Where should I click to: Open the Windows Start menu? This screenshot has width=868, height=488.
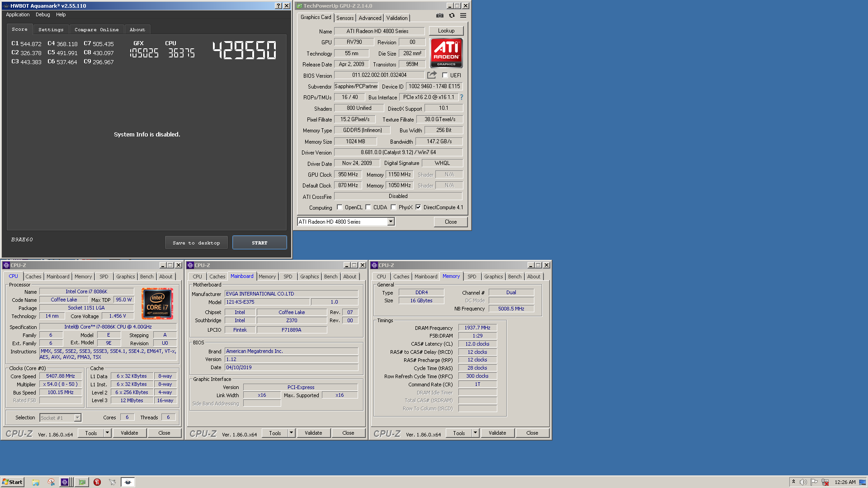click(x=12, y=482)
